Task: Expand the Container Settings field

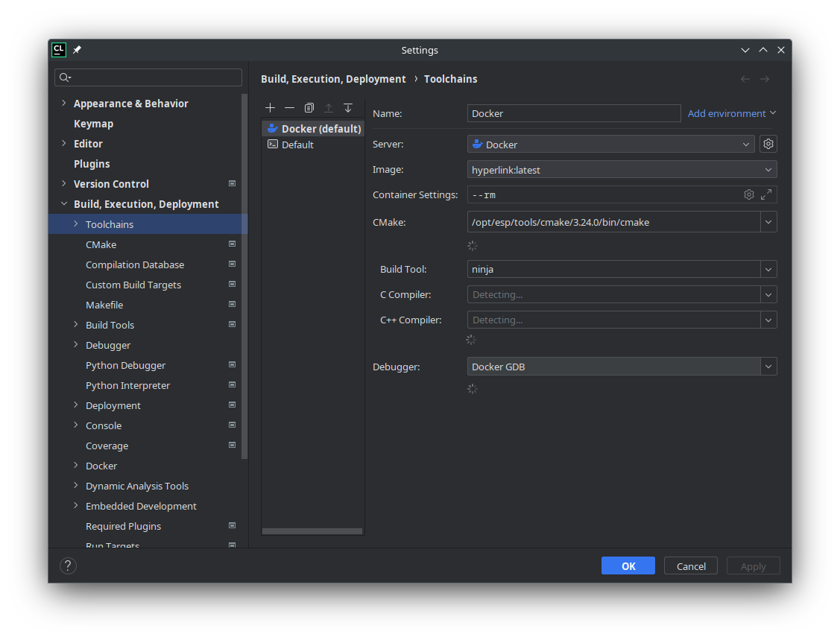Action: 766,194
